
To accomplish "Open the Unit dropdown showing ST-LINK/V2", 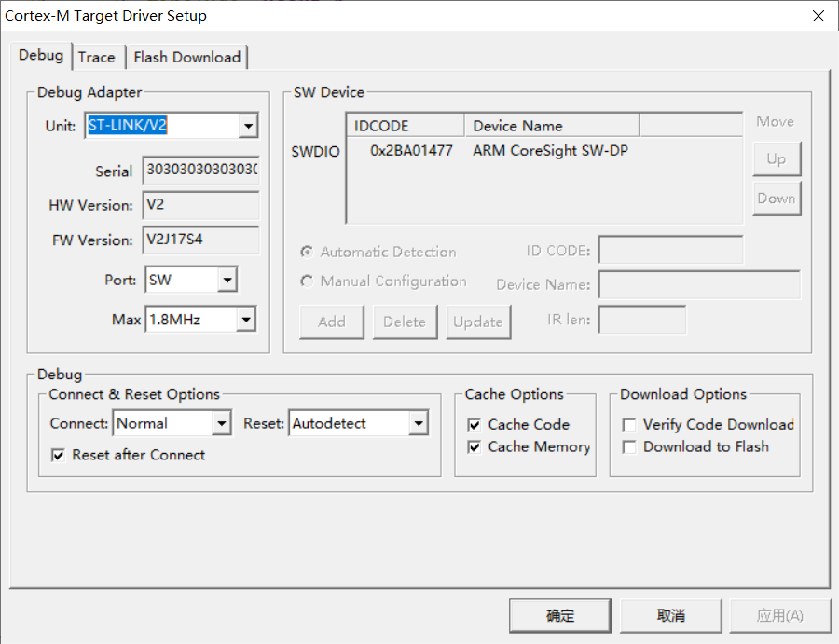I will tap(250, 125).
